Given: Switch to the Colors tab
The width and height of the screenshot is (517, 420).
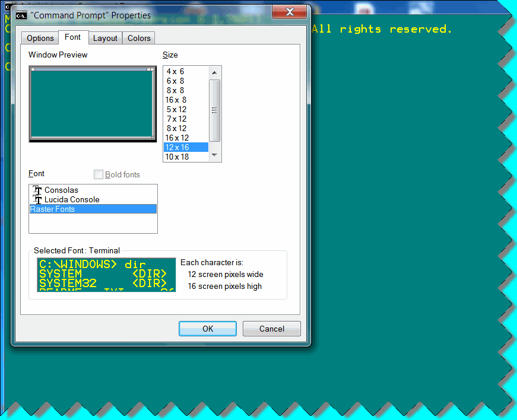Looking at the screenshot, I should (139, 38).
